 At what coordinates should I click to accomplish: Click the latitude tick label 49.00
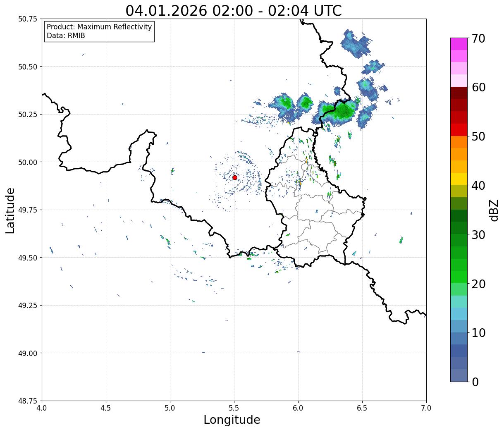click(28, 353)
